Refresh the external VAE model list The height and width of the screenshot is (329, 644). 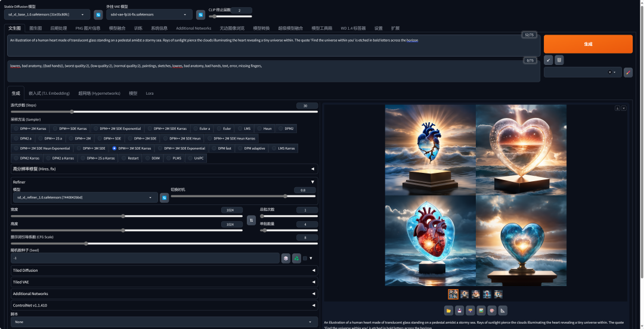coord(200,14)
